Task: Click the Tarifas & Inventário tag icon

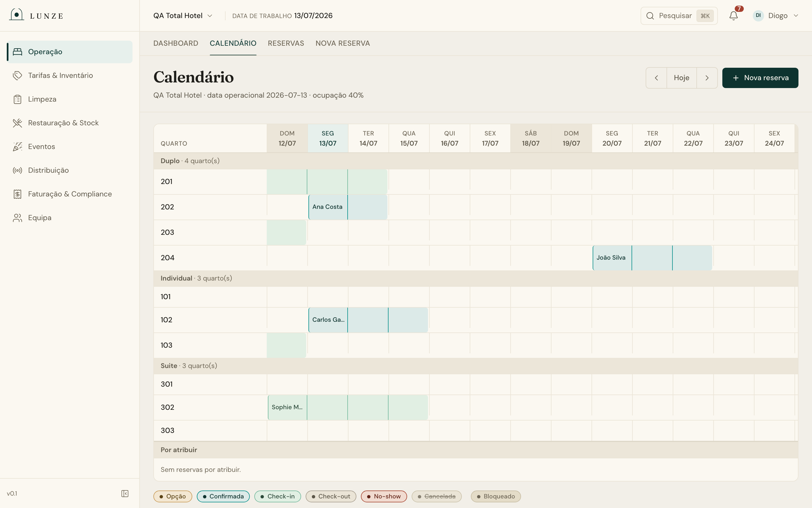Action: point(17,75)
